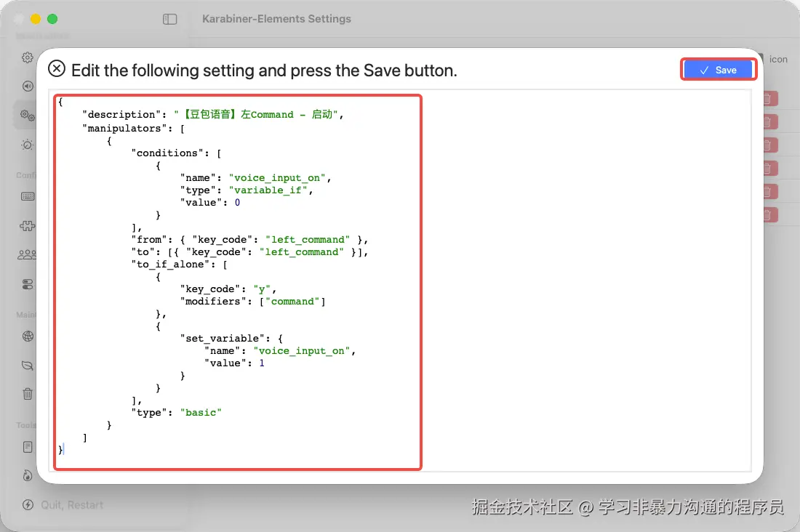
Task: Click the "to": [{ "key_code" line
Action: pos(249,252)
